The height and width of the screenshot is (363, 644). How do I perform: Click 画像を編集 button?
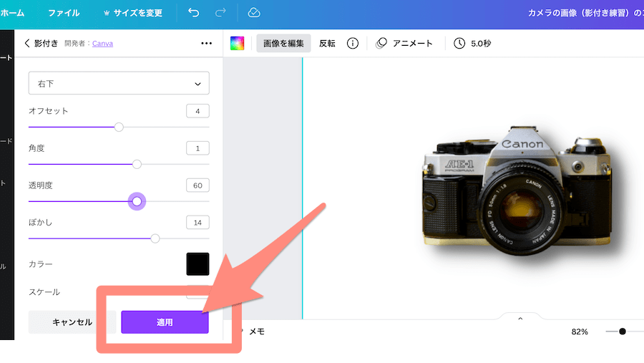pyautogui.click(x=283, y=43)
